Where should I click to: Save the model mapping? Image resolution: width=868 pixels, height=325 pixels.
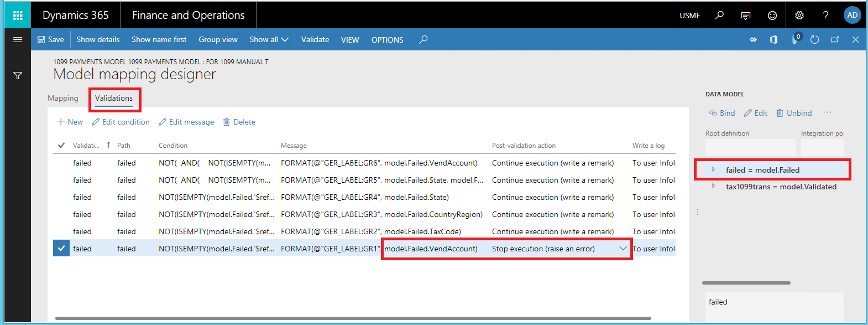coord(50,39)
